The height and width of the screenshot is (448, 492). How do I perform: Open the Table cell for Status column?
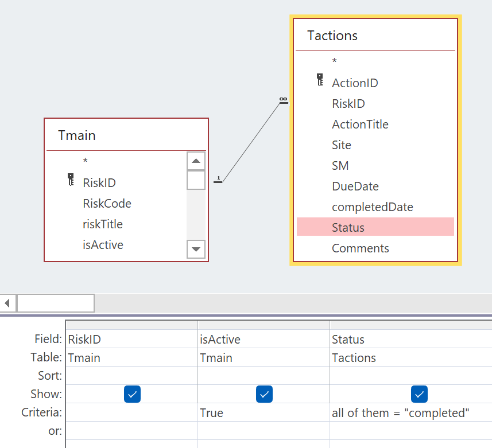[410, 358]
